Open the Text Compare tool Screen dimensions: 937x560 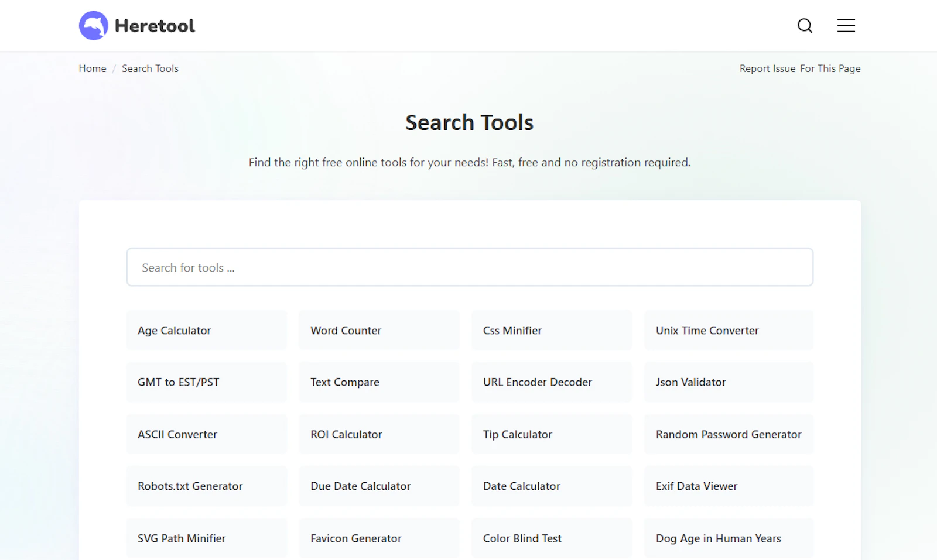(379, 382)
